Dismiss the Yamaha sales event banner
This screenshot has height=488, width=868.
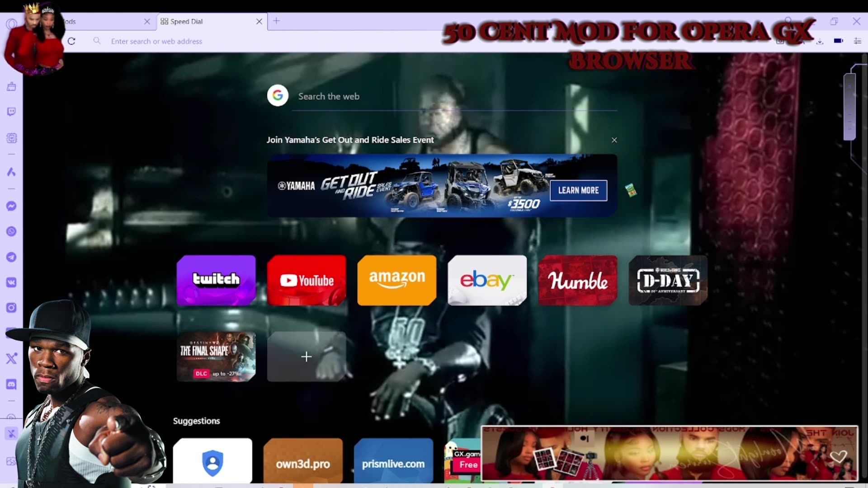(614, 140)
